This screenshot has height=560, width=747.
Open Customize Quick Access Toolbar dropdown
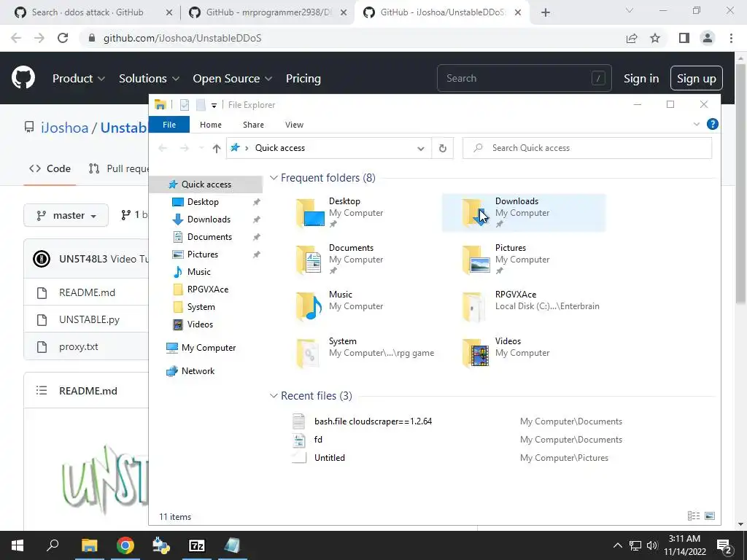point(214,105)
